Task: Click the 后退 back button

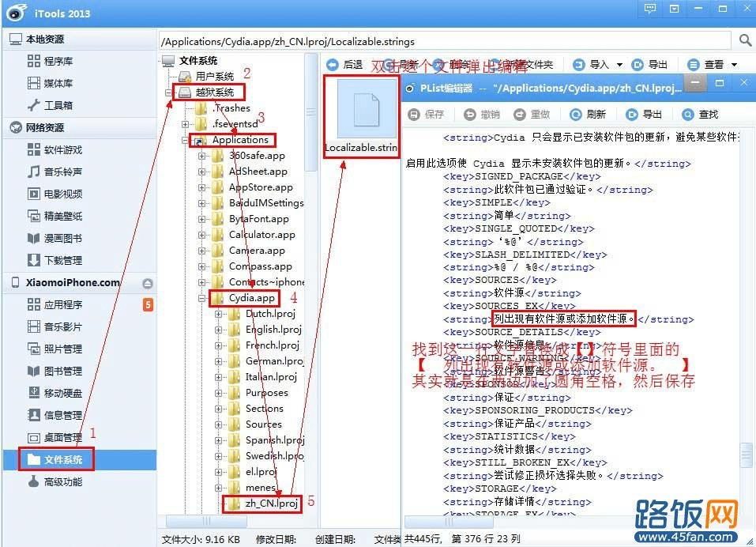Action: click(x=344, y=65)
